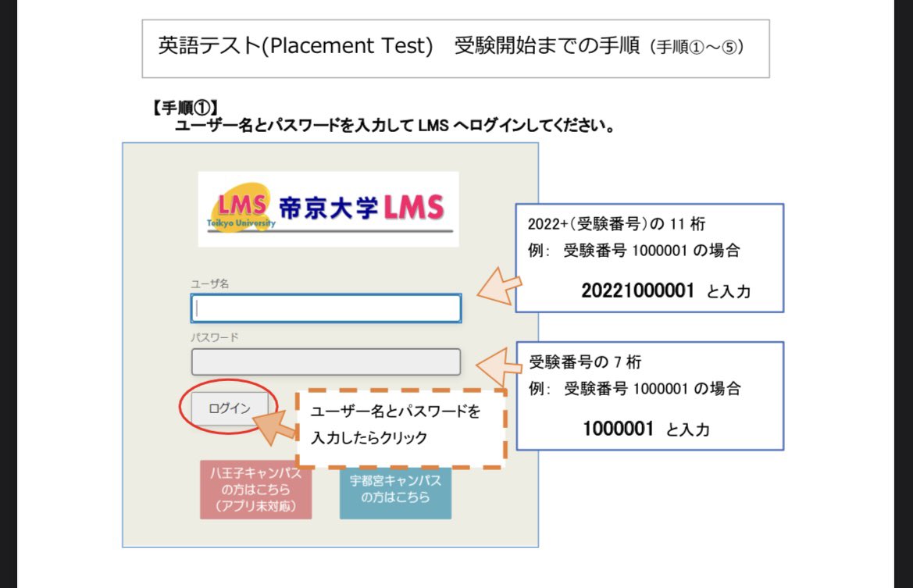This screenshot has width=913, height=588.
Task: Select the title text 英語テスト(Placement Test)
Action: point(295,45)
